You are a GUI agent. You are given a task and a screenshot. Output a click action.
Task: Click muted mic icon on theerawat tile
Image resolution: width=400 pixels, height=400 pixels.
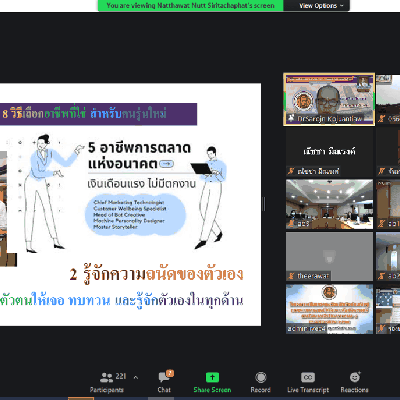(x=291, y=276)
